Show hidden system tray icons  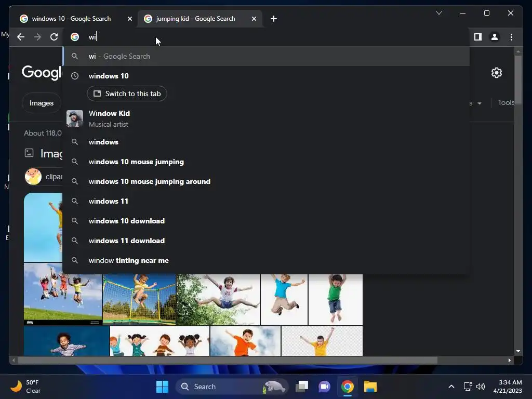(x=451, y=387)
